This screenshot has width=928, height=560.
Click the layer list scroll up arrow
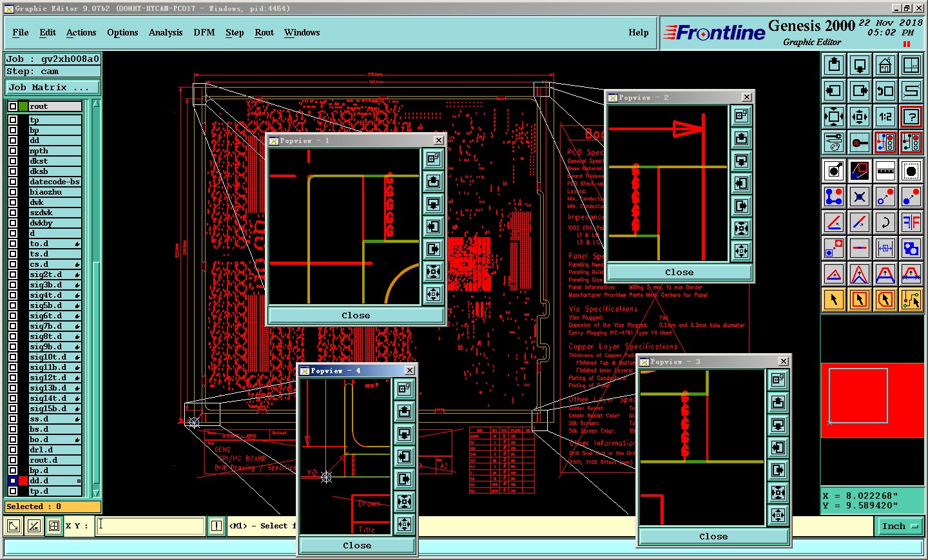click(x=96, y=104)
